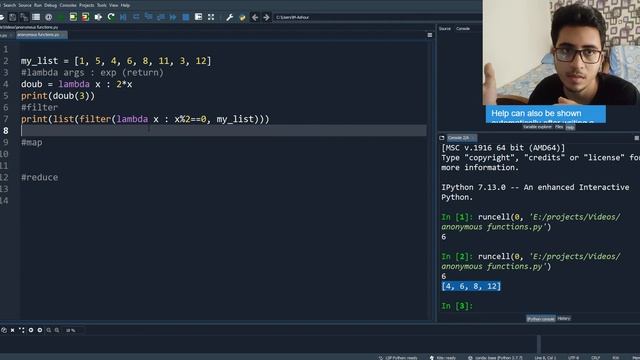This screenshot has height=360, width=640.
Task: Click the zoom in magnifier icon in bottom pane
Action: pos(57,330)
